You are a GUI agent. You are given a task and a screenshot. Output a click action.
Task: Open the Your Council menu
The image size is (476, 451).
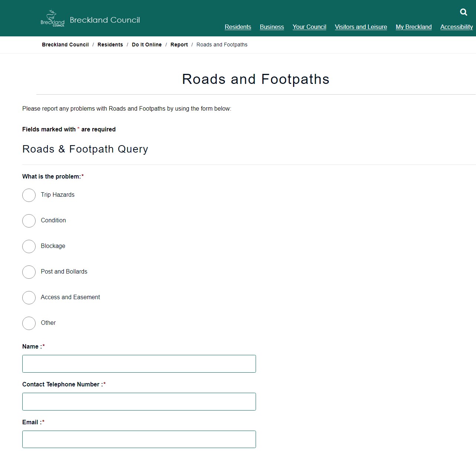(x=309, y=27)
